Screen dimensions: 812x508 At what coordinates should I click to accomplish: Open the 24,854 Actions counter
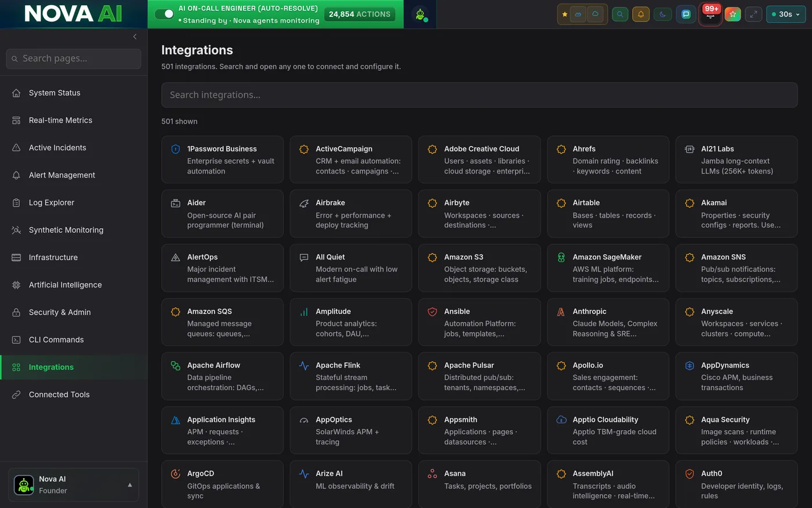coord(360,14)
